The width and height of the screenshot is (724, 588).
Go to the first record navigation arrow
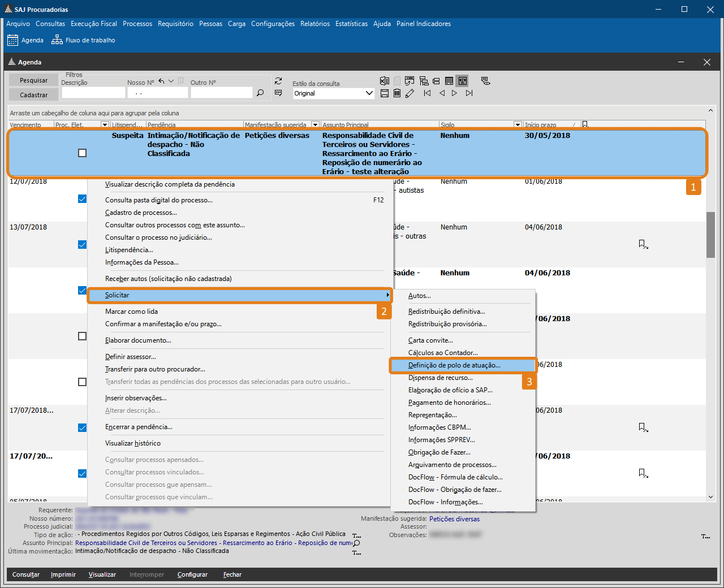pyautogui.click(x=427, y=93)
